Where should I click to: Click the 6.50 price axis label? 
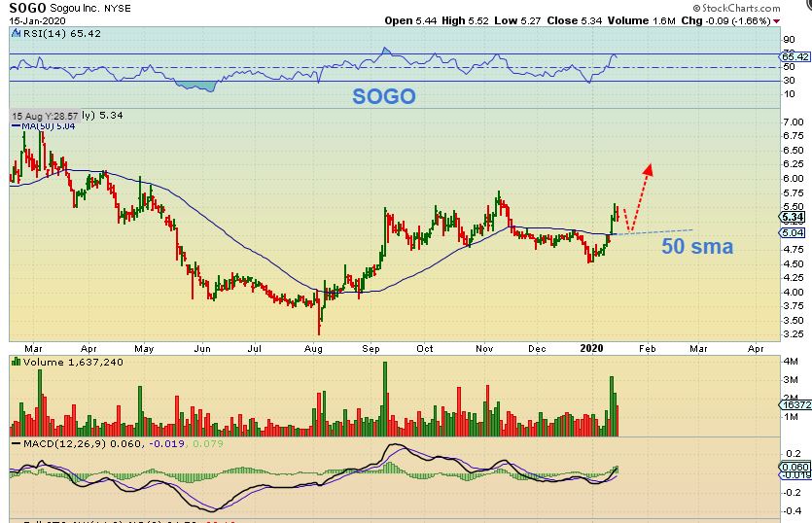[x=794, y=150]
